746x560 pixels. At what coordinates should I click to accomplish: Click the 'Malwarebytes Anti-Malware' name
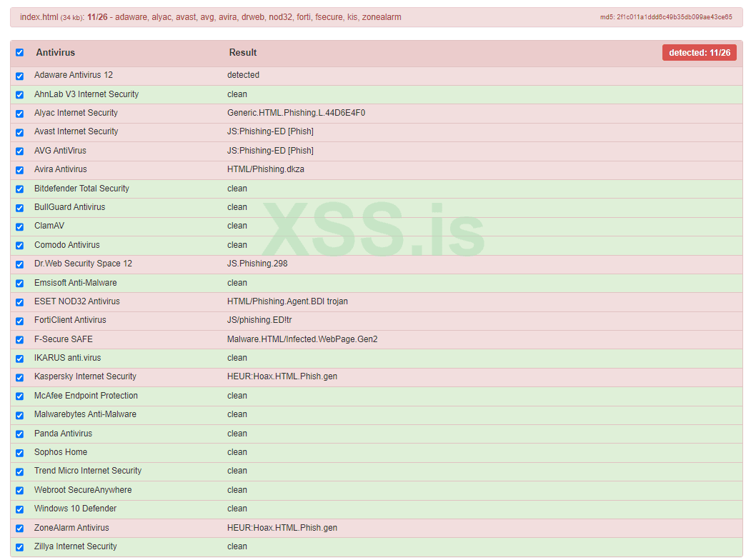(85, 414)
